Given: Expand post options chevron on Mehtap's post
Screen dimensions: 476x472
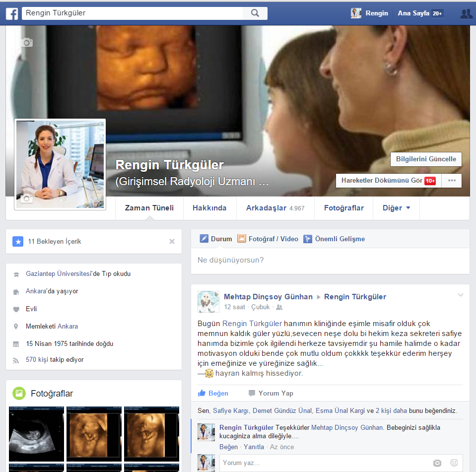Looking at the screenshot, I should click(x=460, y=295).
